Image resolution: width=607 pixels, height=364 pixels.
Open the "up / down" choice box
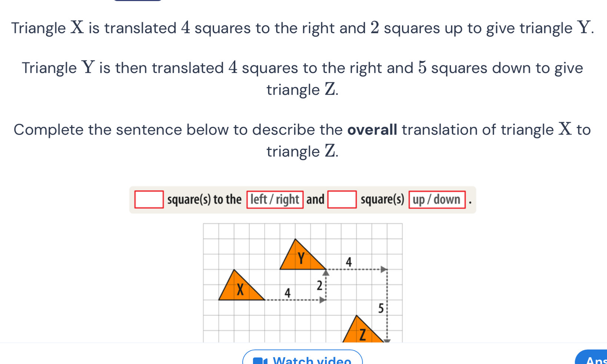point(437,199)
